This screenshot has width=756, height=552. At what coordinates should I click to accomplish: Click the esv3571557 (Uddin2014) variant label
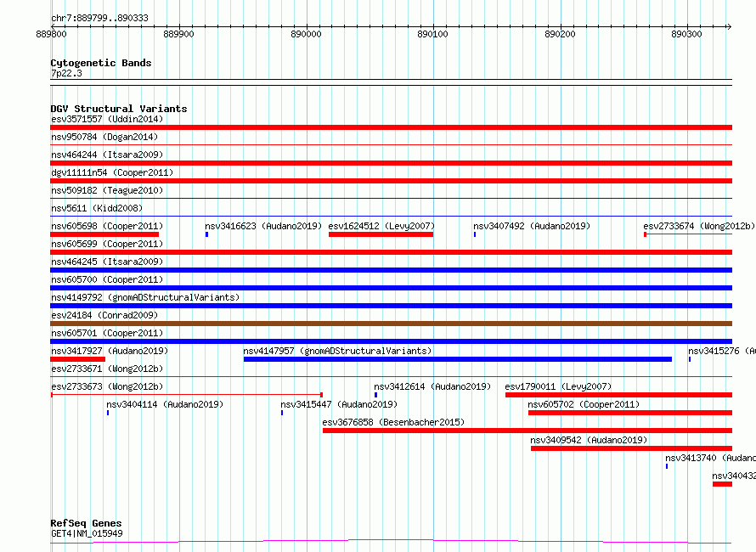(107, 119)
